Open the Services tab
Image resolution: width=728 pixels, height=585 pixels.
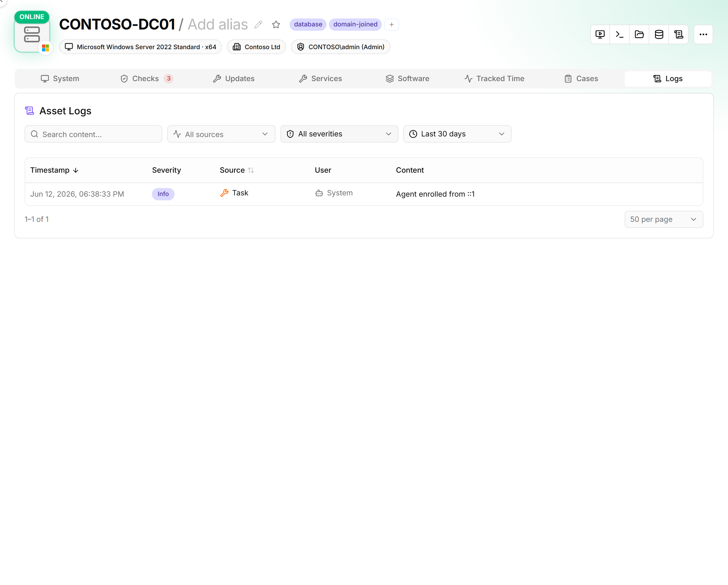[x=320, y=79]
